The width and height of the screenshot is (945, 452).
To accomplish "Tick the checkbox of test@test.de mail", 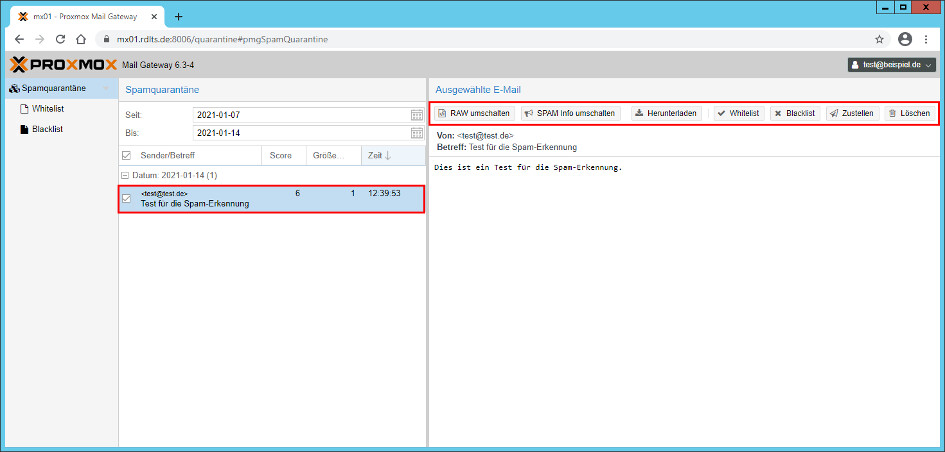I will (126, 198).
